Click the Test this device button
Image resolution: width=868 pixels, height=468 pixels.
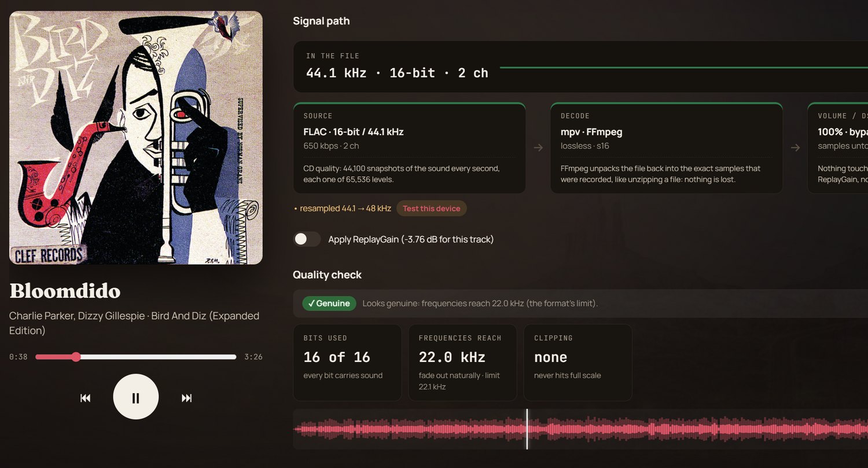[x=432, y=209]
